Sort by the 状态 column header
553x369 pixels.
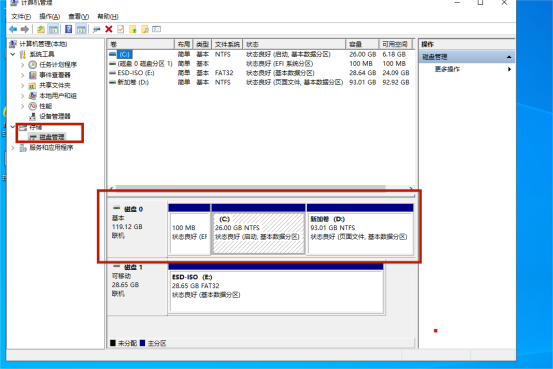click(x=294, y=44)
